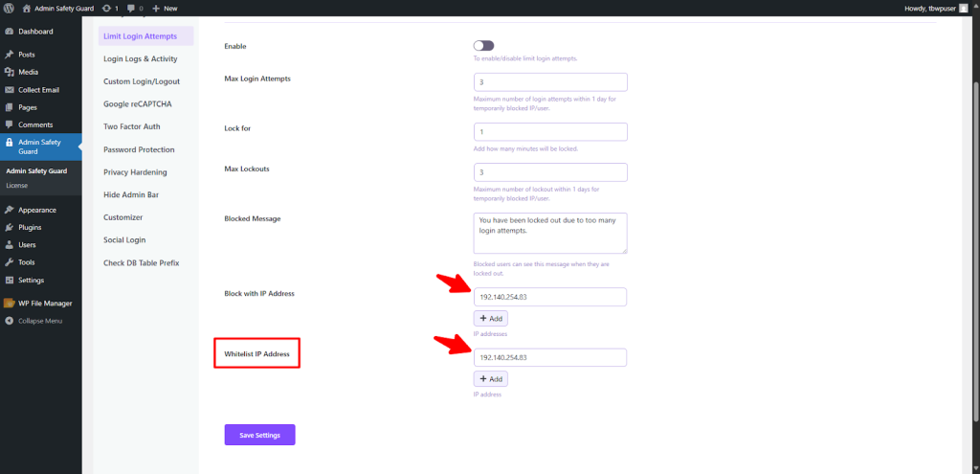Click the WP File Manager folder icon

(x=9, y=303)
